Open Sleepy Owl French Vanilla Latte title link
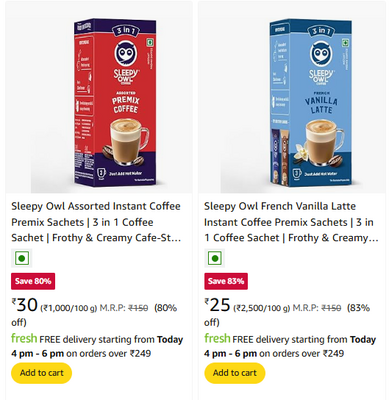Screen dimensions: 389x400 tap(291, 222)
